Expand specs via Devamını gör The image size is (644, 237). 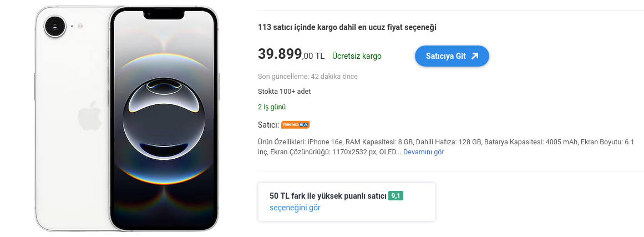423,152
